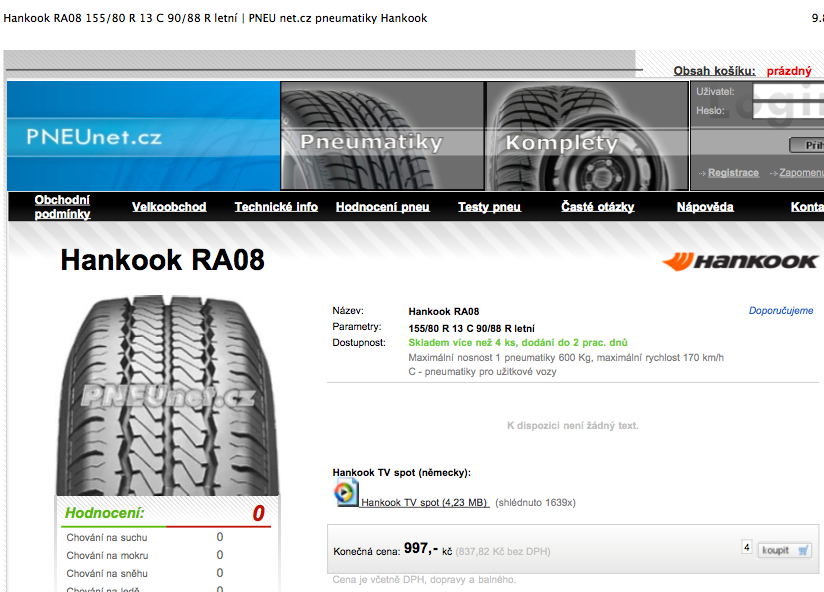This screenshot has width=824, height=592.
Task: Open Velkoobchod menu item
Action: tap(169, 207)
